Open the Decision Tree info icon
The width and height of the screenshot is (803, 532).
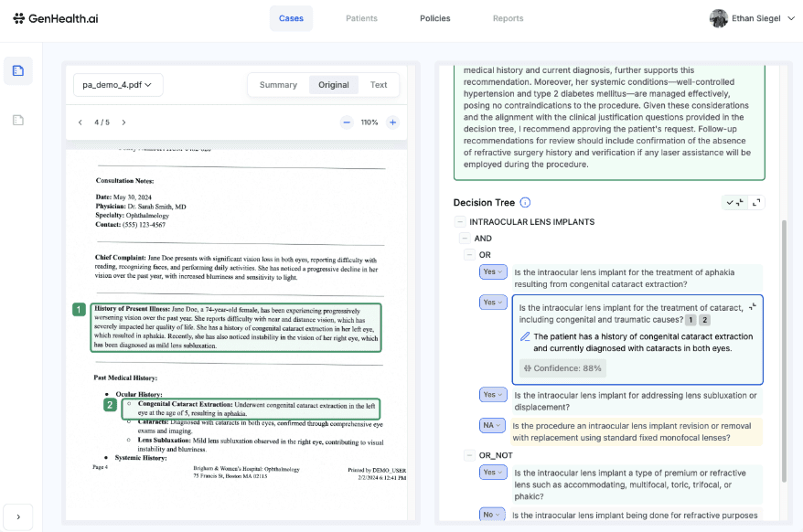pos(526,202)
